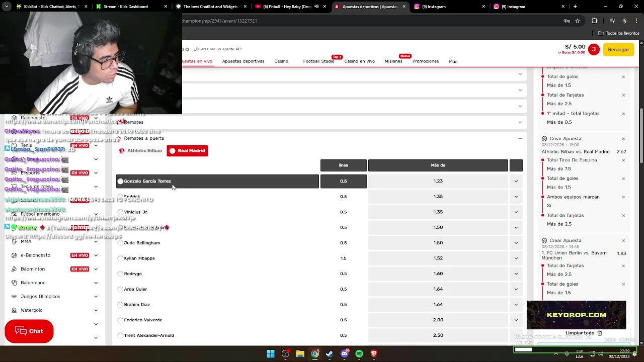Mute the Pitbull - Hey Baby tab audio
The image size is (644, 362).
[x=316, y=7]
